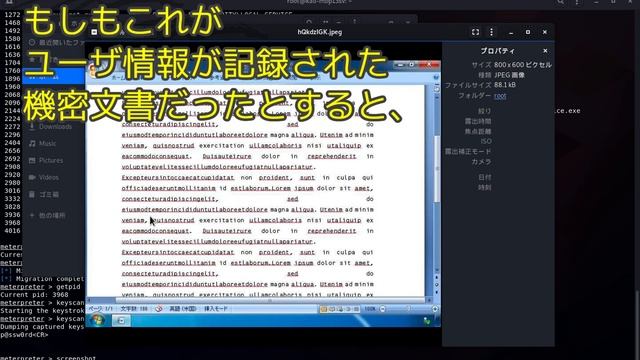Image resolution: width=640 pixels, height=360 pixels.
Task: Click the JPEG 画像 type value in properties
Action: (509, 75)
